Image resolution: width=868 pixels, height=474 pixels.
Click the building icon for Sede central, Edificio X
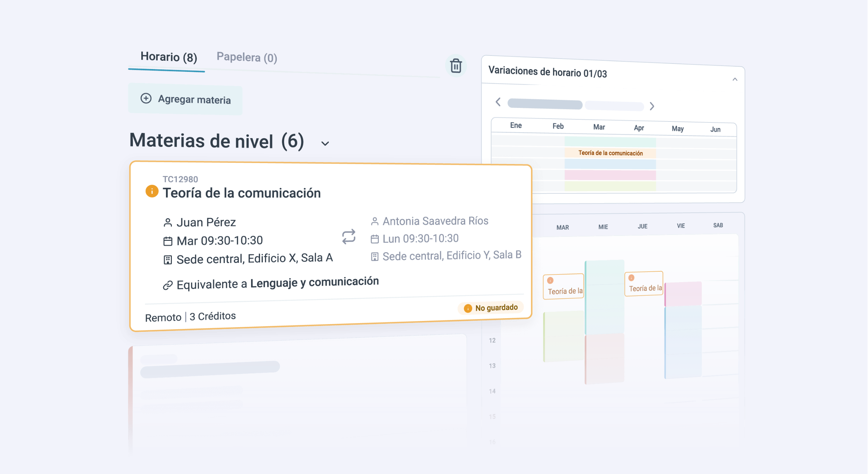pos(169,259)
